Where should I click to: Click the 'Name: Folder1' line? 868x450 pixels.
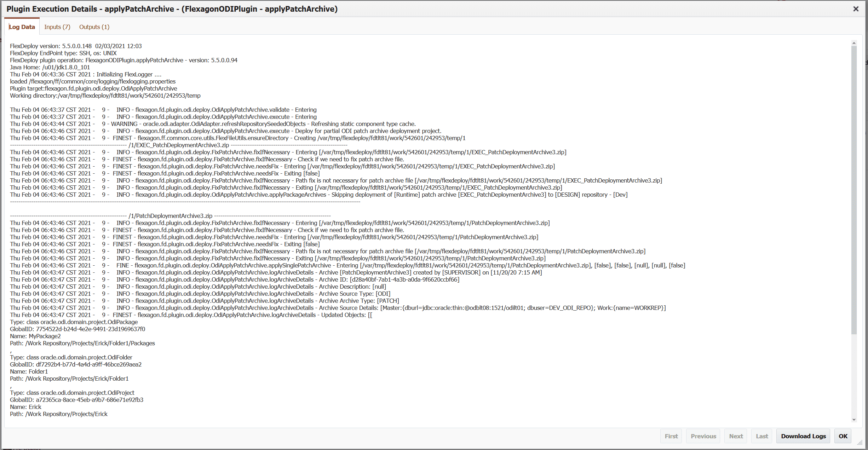[x=29, y=371]
